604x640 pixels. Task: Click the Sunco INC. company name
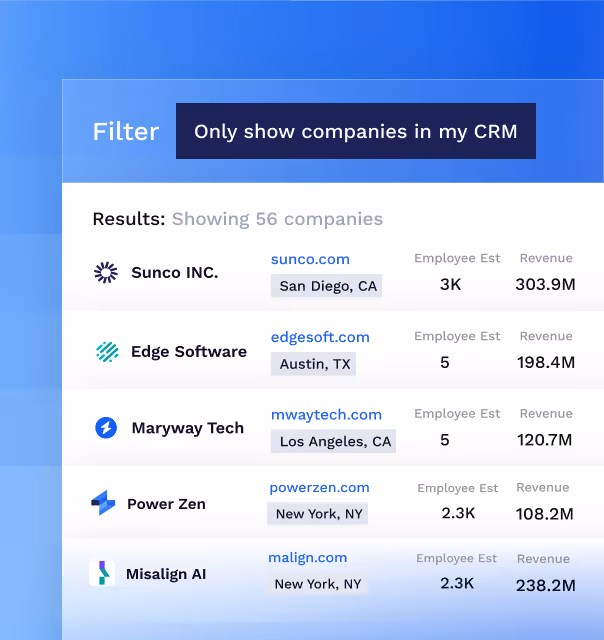pyautogui.click(x=175, y=272)
